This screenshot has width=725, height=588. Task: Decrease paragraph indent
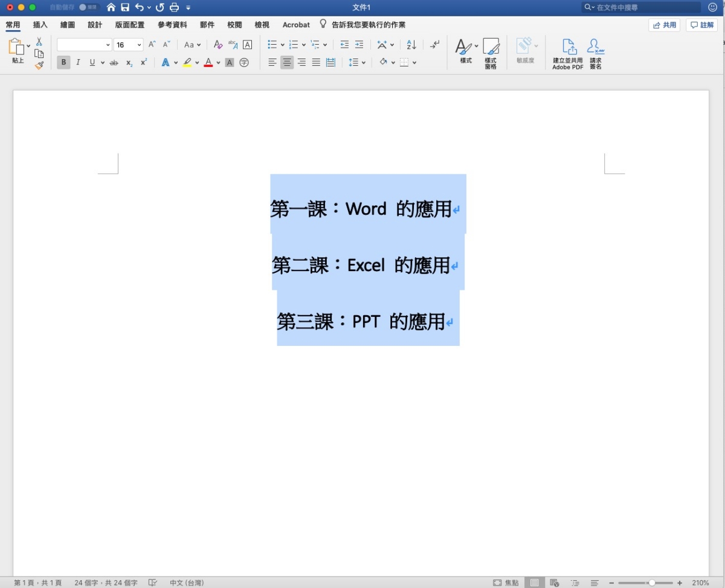(x=344, y=45)
